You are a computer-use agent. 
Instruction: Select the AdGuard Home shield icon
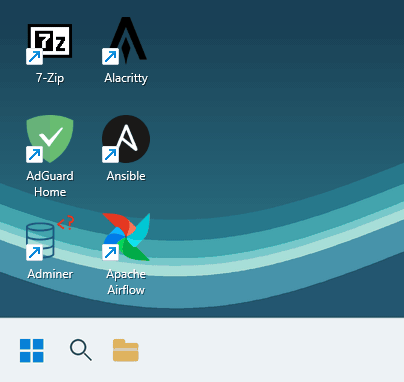pos(50,139)
